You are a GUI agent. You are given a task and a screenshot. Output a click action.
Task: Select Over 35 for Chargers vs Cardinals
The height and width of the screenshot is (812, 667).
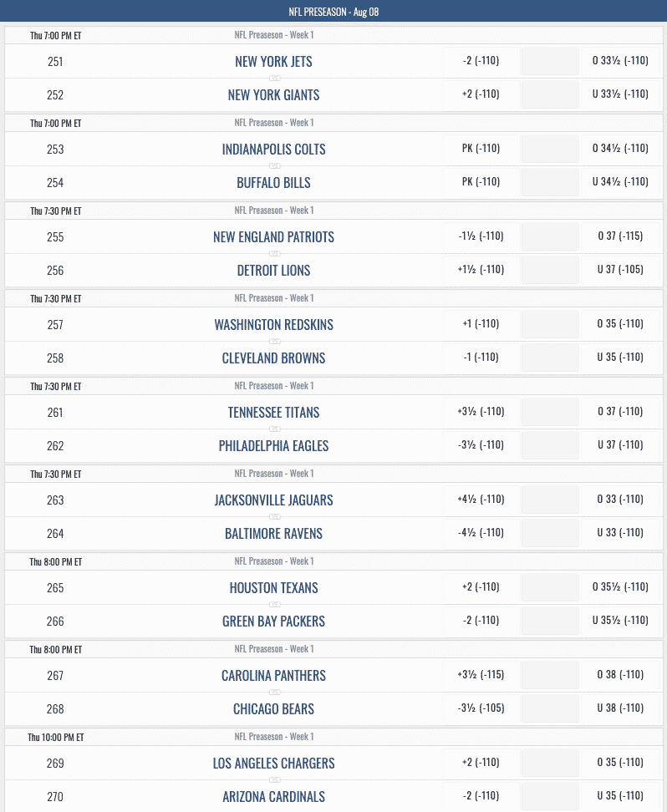(620, 763)
